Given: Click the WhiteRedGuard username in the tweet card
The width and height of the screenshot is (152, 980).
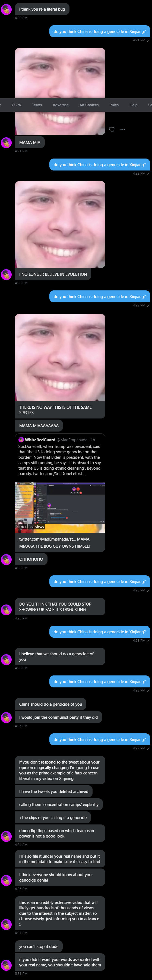Looking at the screenshot, I should point(40,440).
